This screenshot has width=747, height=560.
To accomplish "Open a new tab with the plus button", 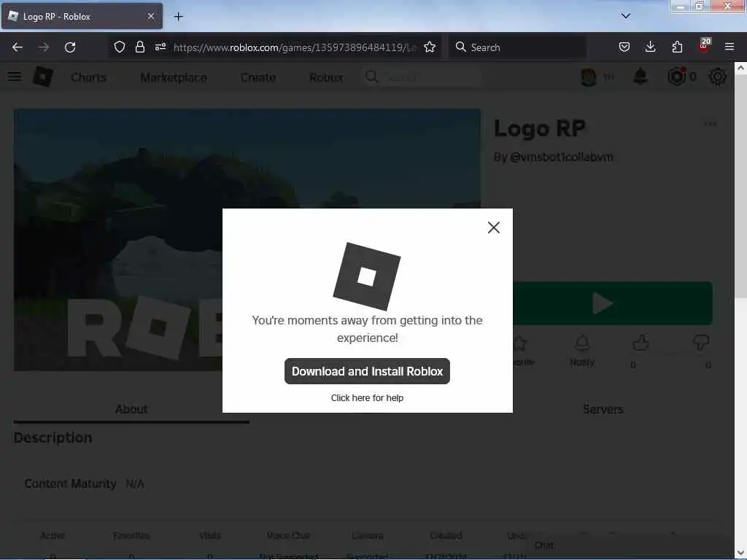I will point(178,16).
